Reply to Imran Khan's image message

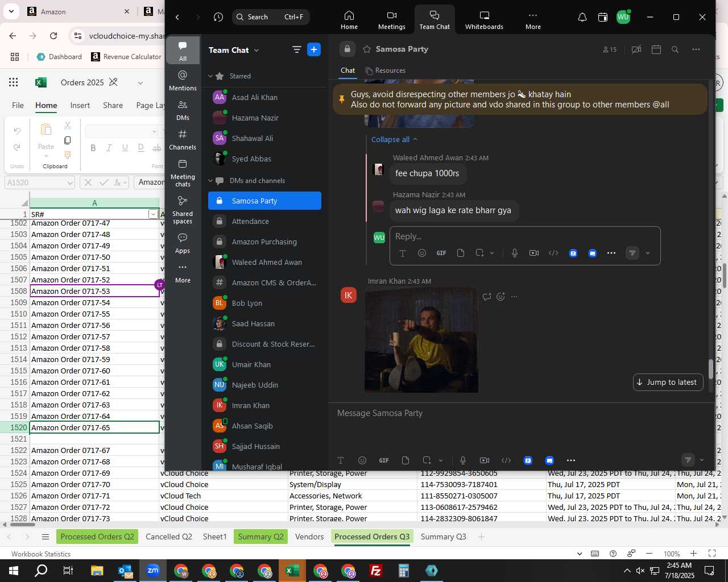(x=487, y=297)
